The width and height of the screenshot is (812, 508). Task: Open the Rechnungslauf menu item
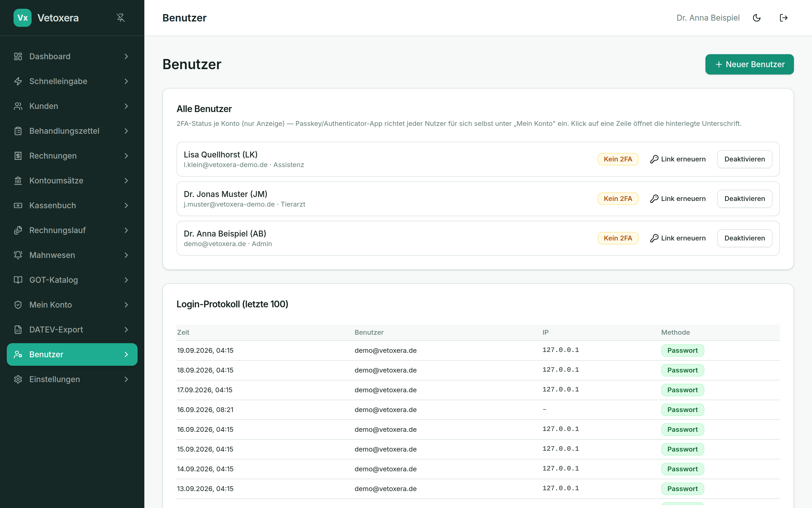(72, 231)
